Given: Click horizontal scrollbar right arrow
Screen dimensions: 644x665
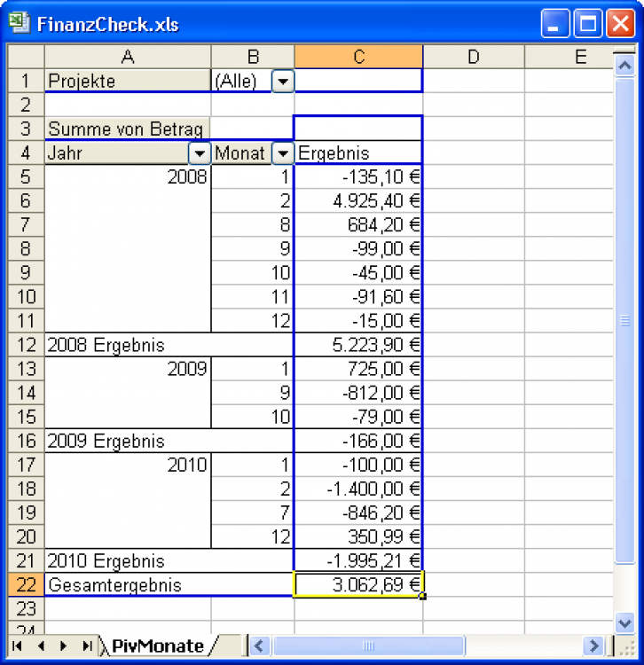Looking at the screenshot, I should coord(594,645).
